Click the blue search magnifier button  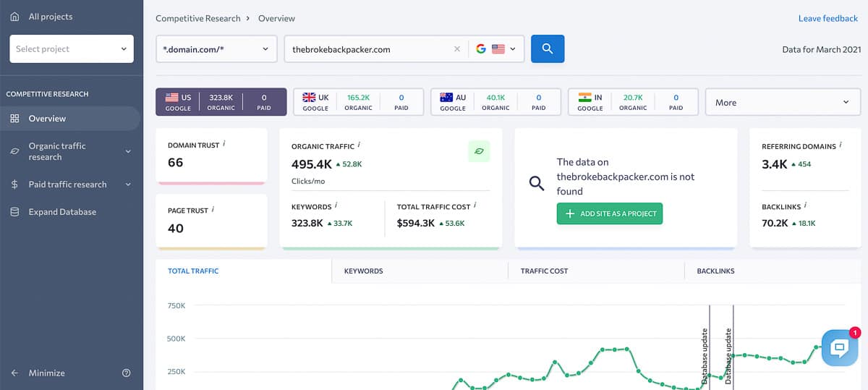click(548, 48)
